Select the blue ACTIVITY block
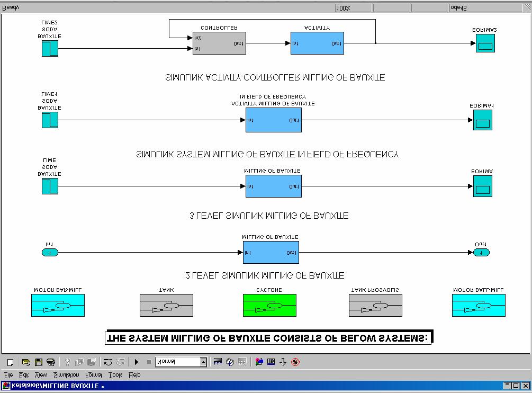Image resolution: width=532 pixels, height=393 pixels. tap(317, 43)
